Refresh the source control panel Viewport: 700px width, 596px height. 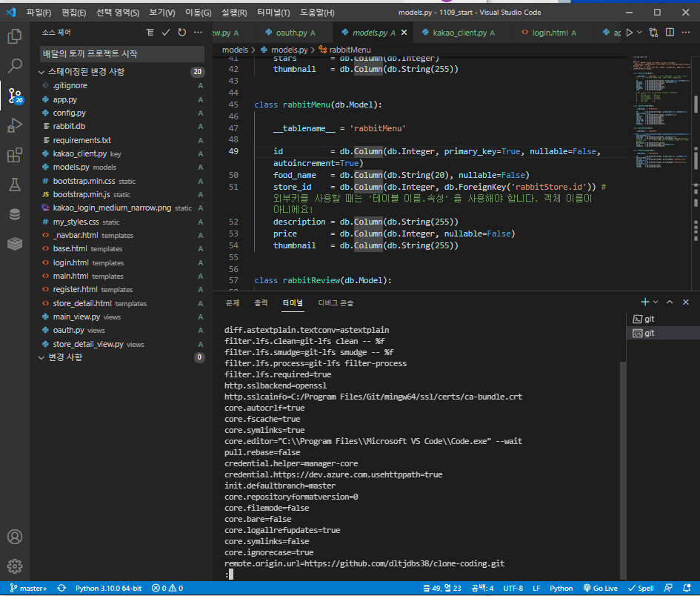tap(181, 32)
